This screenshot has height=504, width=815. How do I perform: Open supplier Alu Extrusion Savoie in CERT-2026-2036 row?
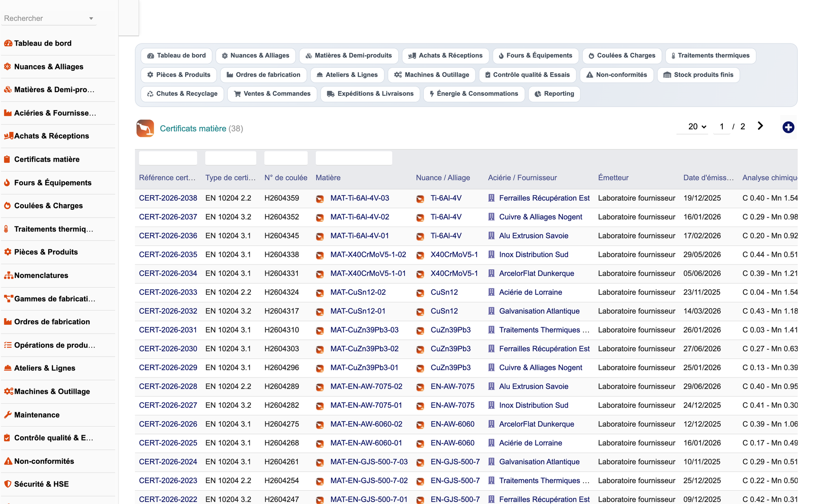(534, 236)
